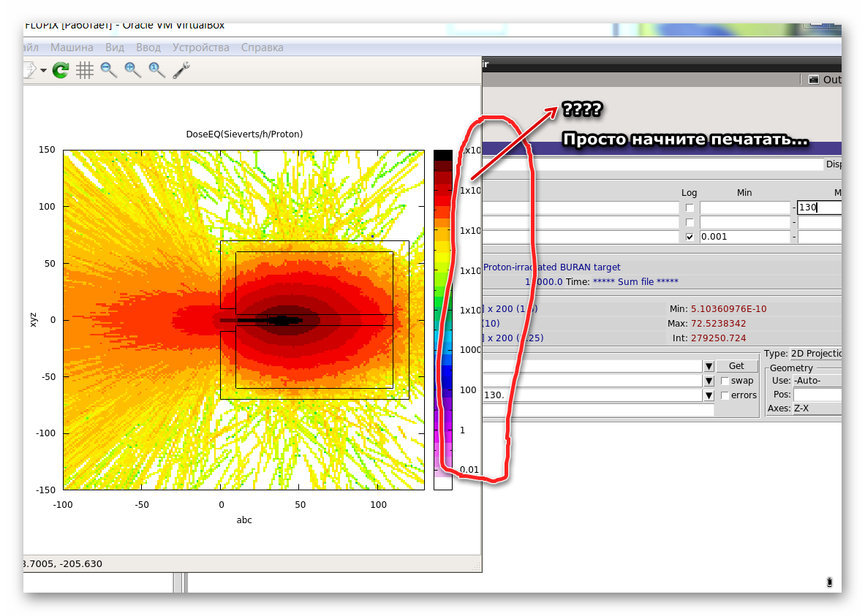Click the Geometry Pos input field

817,395
